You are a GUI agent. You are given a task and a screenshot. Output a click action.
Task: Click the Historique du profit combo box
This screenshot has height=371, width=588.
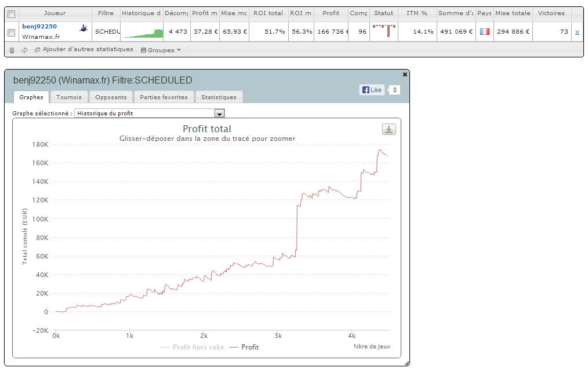tap(149, 113)
